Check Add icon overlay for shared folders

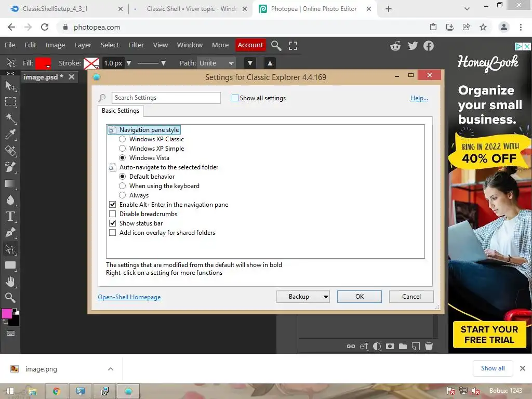click(112, 233)
